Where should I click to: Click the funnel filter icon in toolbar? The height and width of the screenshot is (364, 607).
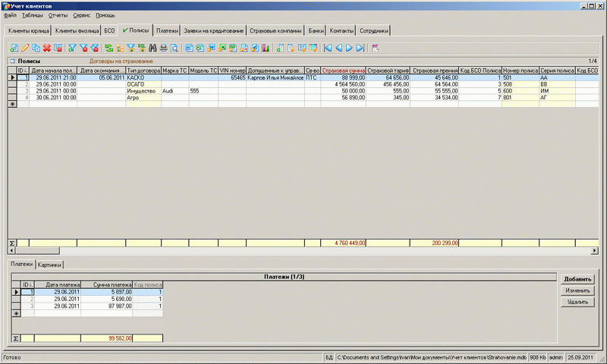coord(72,48)
